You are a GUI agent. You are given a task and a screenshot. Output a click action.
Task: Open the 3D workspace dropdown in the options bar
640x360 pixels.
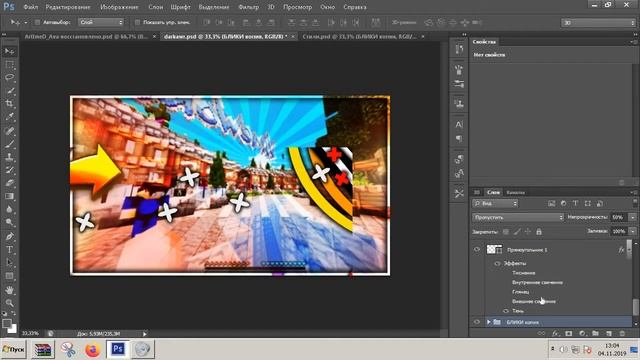point(598,23)
